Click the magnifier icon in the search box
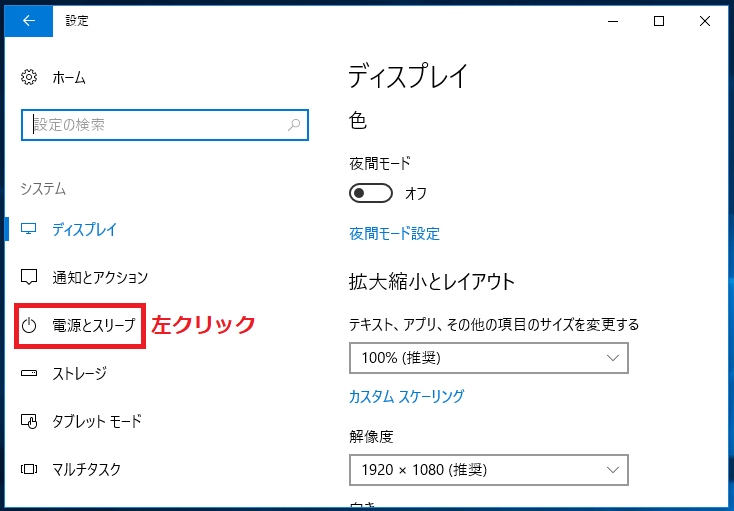Screen dimensions: 734x511 [x=294, y=124]
